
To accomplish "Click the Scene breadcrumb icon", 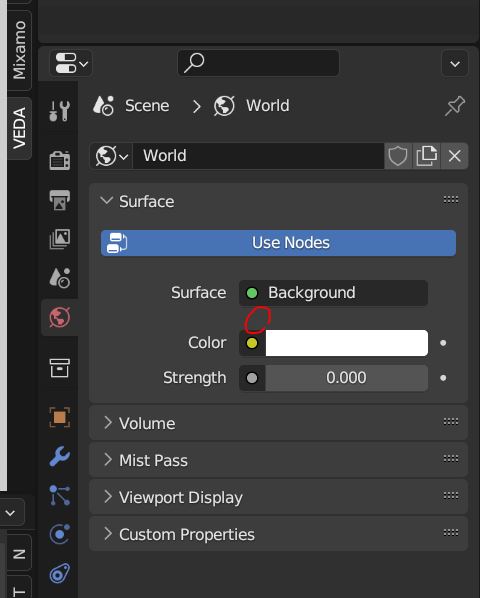I will (x=103, y=106).
